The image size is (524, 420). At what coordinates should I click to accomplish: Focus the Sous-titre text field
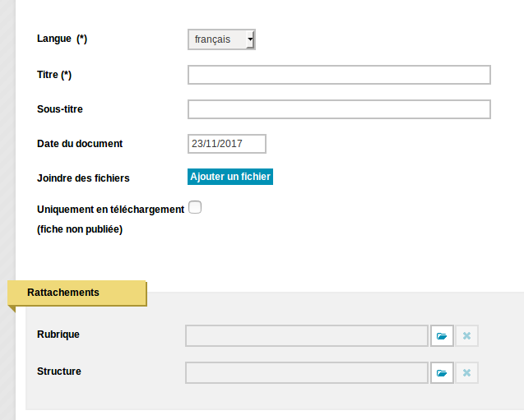(x=339, y=109)
